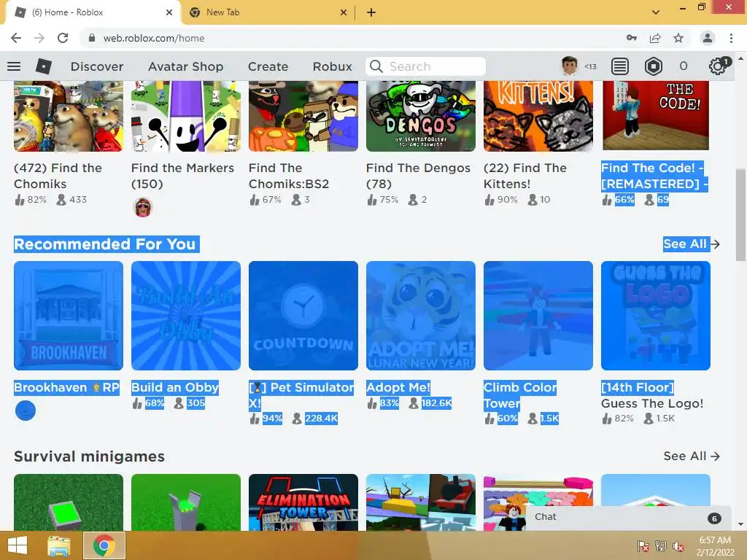
Task: Reload the Roblox page
Action: [63, 38]
